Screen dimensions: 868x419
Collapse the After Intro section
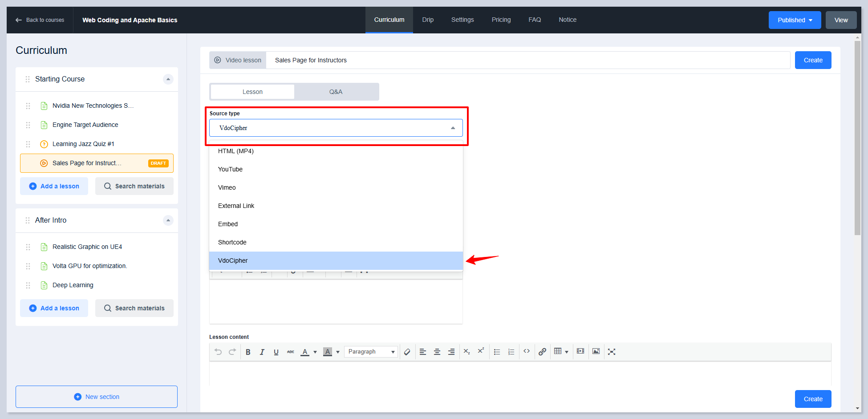coord(168,220)
